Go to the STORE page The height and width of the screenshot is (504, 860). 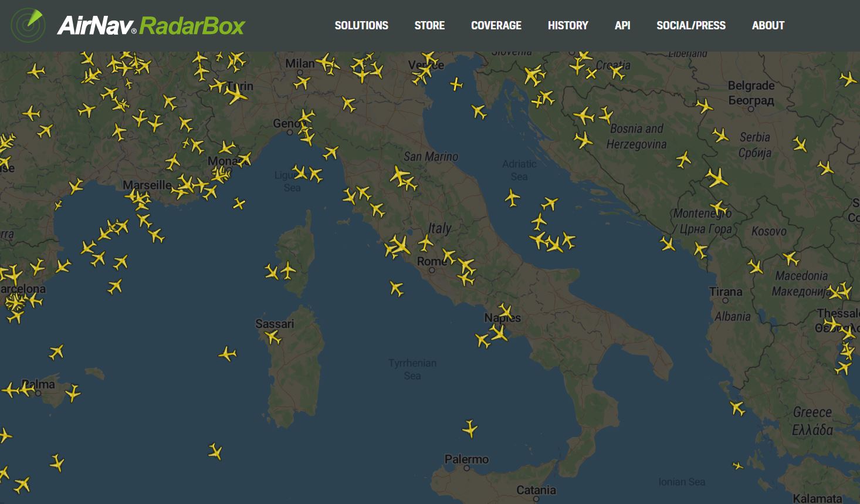429,25
